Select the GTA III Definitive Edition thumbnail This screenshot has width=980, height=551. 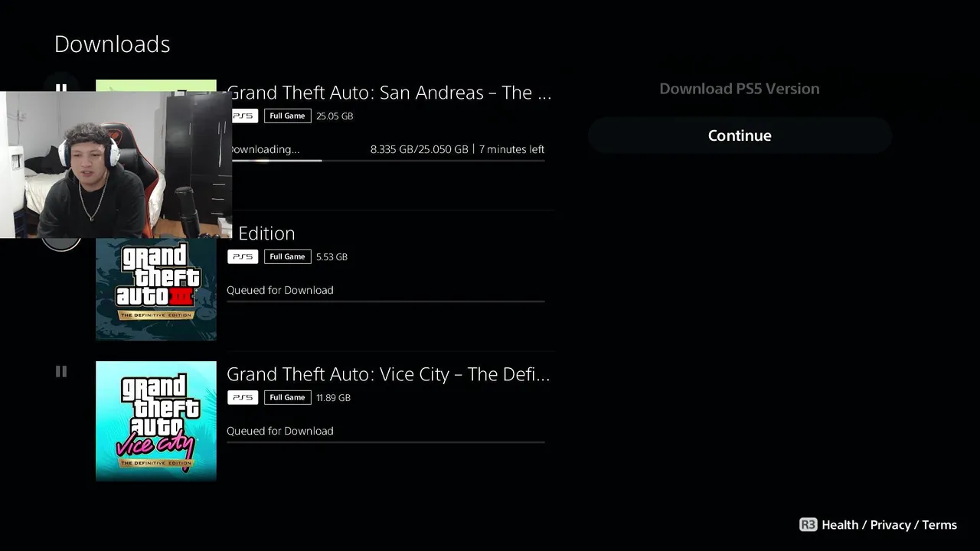click(156, 289)
